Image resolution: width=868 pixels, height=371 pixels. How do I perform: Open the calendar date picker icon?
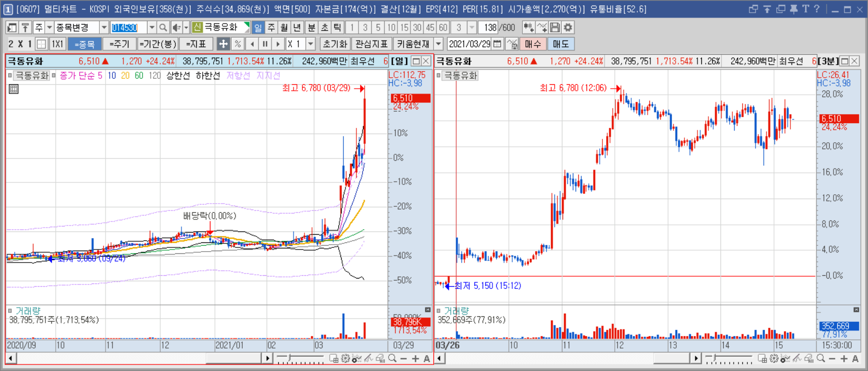coord(497,44)
